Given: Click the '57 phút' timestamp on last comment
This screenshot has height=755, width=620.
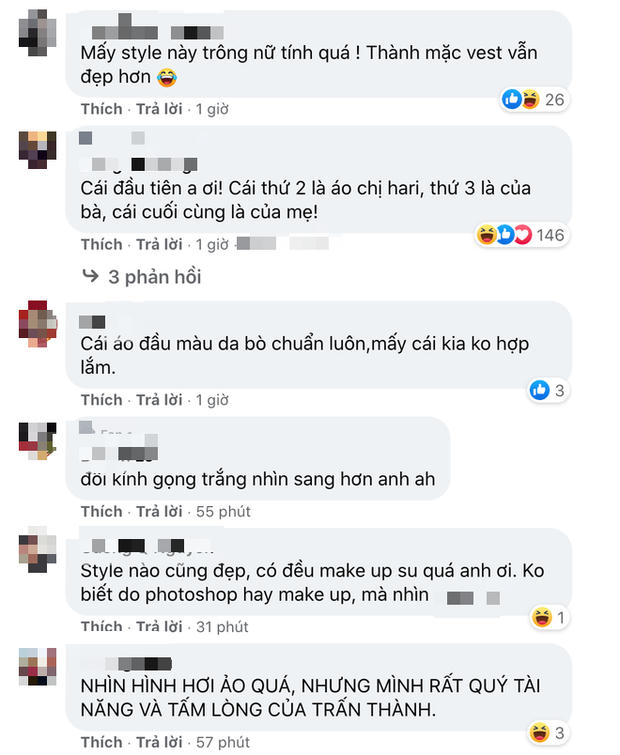Looking at the screenshot, I should pyautogui.click(x=223, y=742).
